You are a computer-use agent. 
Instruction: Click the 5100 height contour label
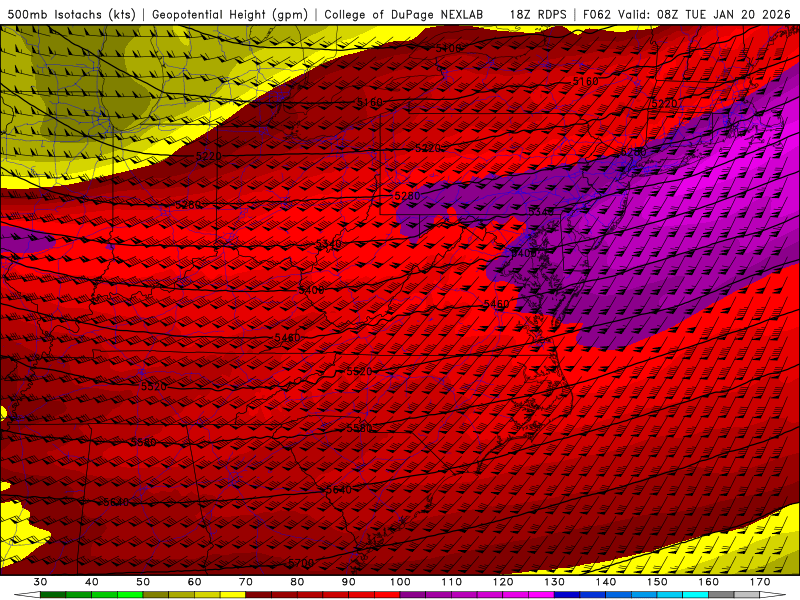click(448, 48)
